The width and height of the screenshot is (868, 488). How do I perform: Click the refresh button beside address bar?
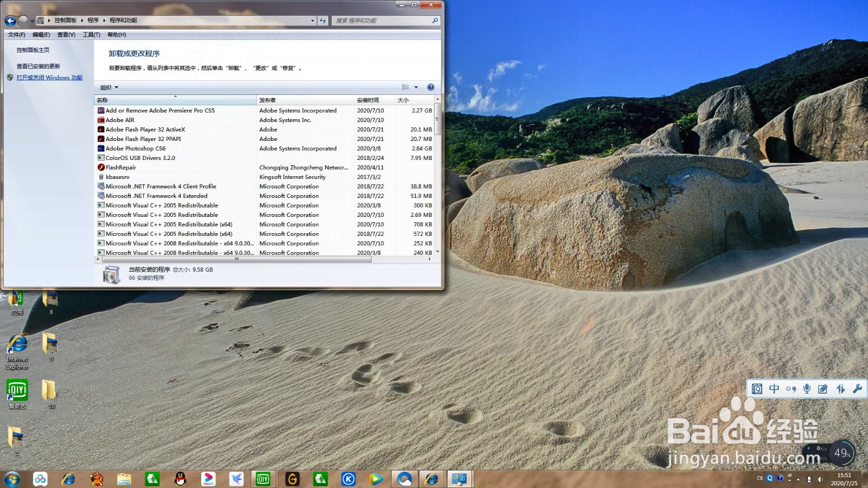point(323,21)
